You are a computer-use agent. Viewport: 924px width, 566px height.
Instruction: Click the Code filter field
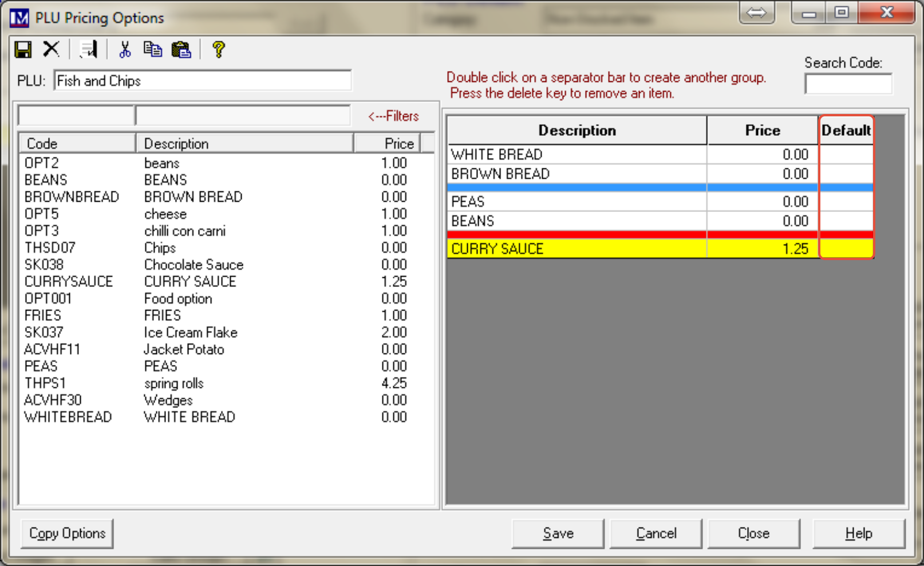(76, 115)
